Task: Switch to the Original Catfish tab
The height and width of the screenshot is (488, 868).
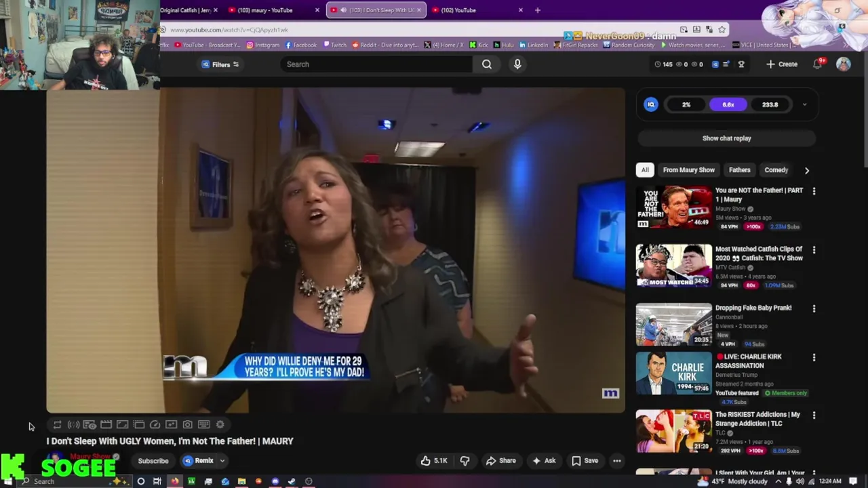Action: [189, 10]
